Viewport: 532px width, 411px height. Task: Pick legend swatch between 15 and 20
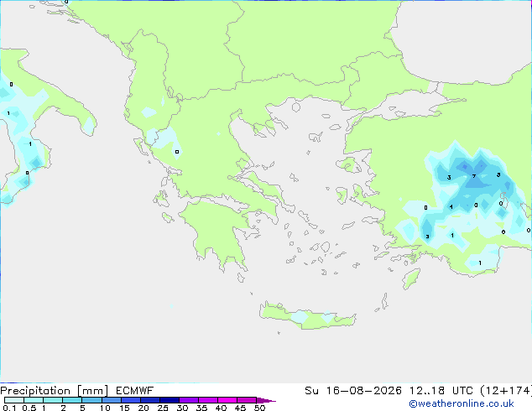[x=131, y=400]
